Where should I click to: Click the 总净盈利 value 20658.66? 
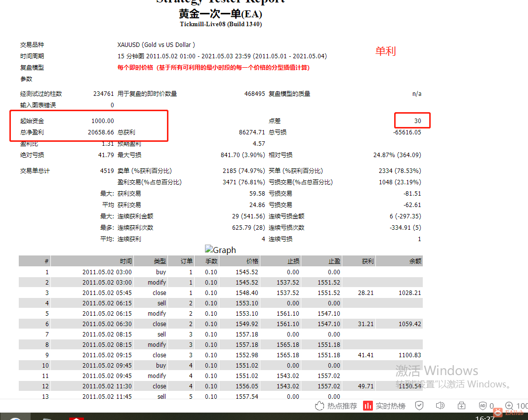point(101,132)
